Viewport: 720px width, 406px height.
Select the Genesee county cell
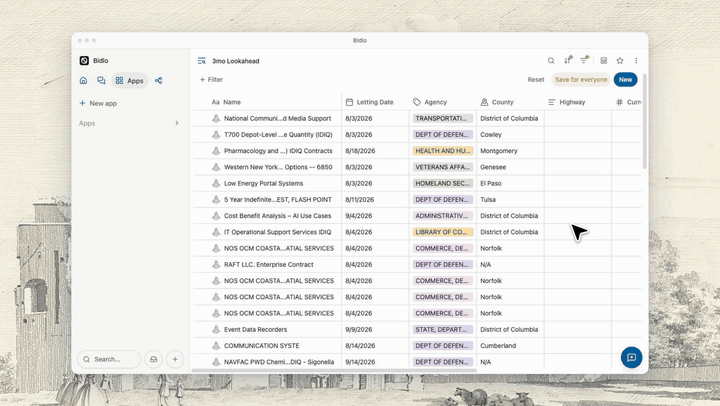pyautogui.click(x=510, y=167)
